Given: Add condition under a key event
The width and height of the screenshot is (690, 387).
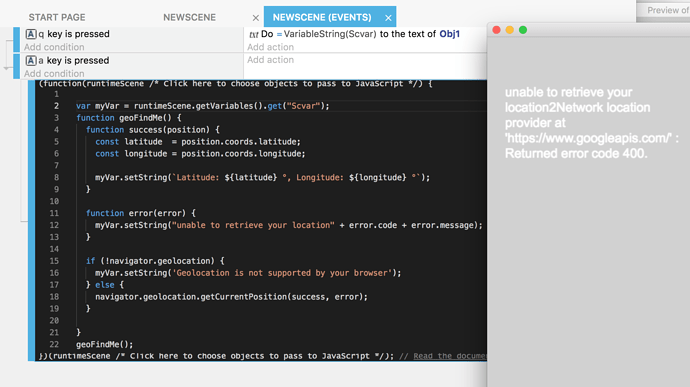Looking at the screenshot, I should [54, 74].
